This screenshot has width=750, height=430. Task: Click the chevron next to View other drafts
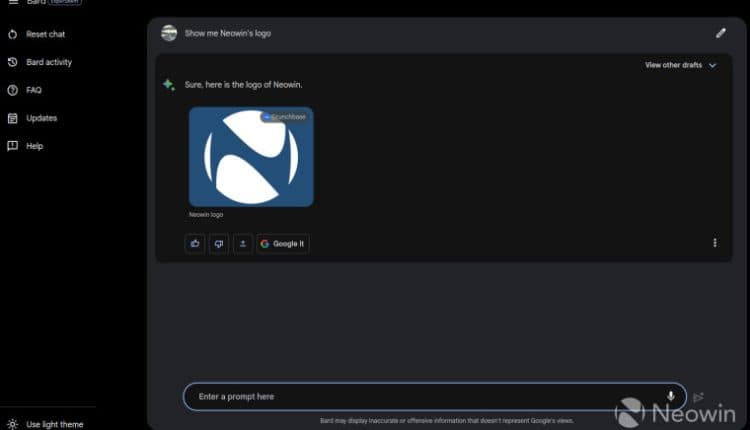point(713,66)
